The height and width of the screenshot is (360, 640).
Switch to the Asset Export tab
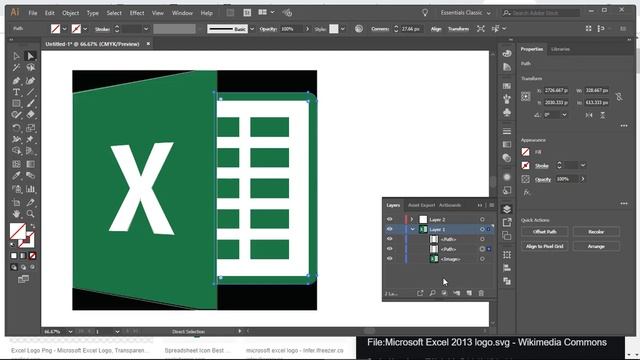point(422,205)
